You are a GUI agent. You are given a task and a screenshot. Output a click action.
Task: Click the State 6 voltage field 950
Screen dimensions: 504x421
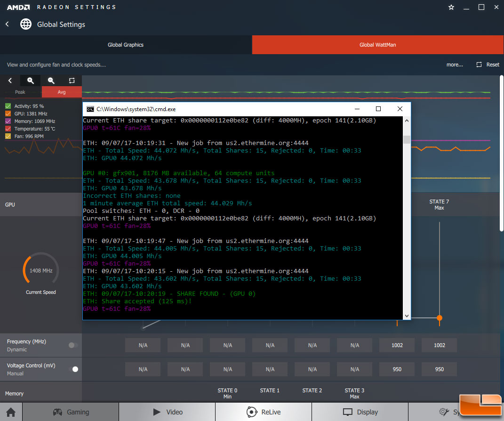(397, 369)
